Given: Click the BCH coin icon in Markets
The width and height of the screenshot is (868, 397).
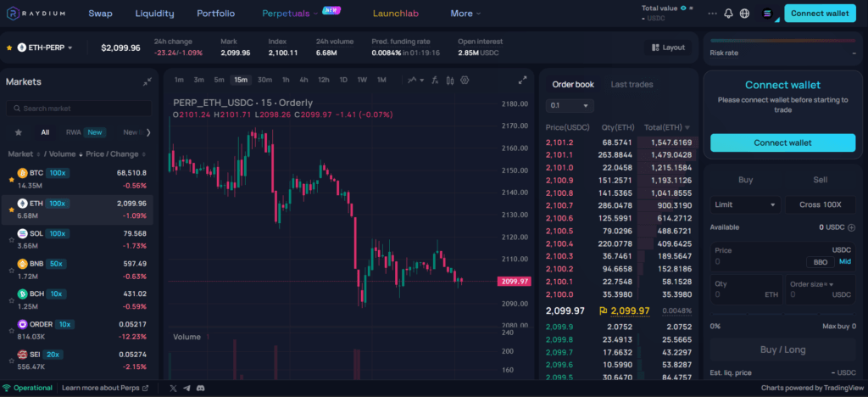Looking at the screenshot, I should [22, 294].
